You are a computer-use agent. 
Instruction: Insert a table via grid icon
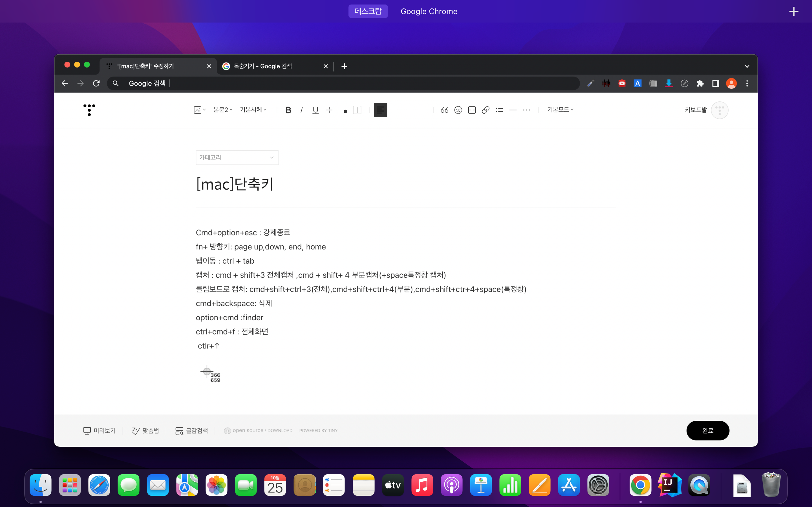point(472,110)
